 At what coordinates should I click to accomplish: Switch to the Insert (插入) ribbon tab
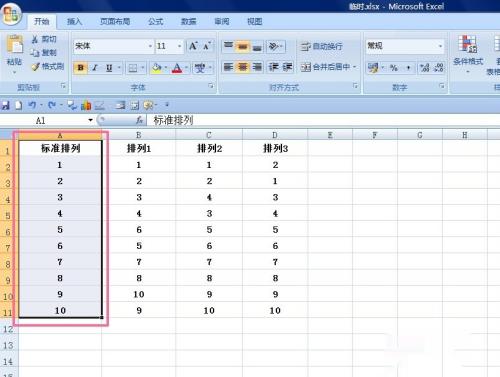(x=74, y=22)
